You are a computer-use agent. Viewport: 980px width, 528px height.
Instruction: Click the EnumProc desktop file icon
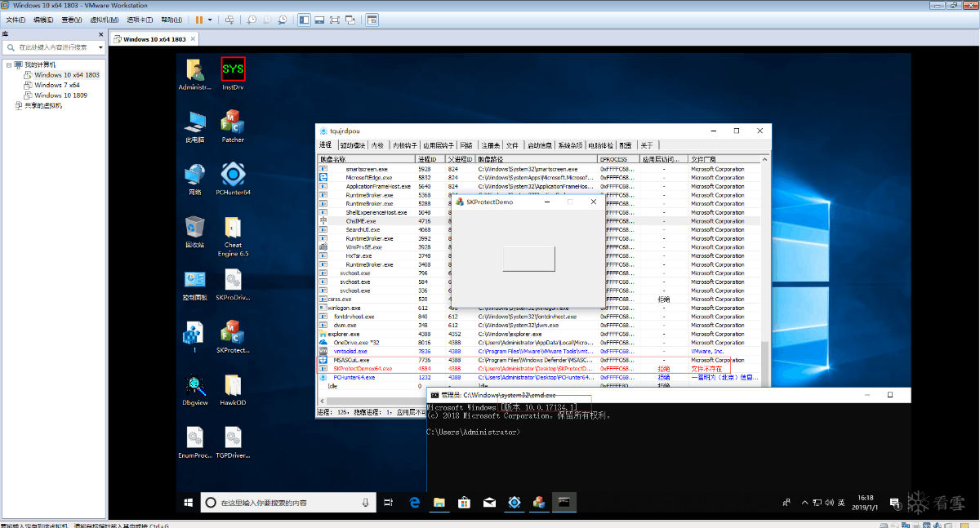[x=194, y=443]
